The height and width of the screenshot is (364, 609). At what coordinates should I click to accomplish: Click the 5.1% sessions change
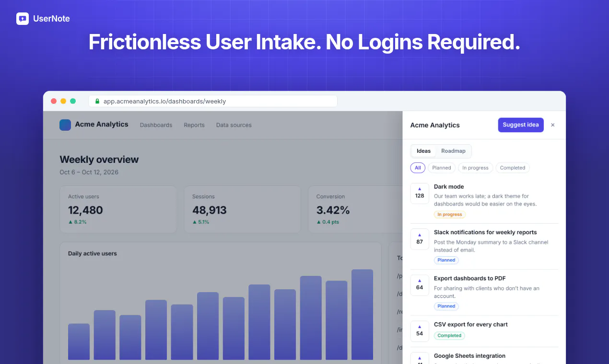[201, 222]
